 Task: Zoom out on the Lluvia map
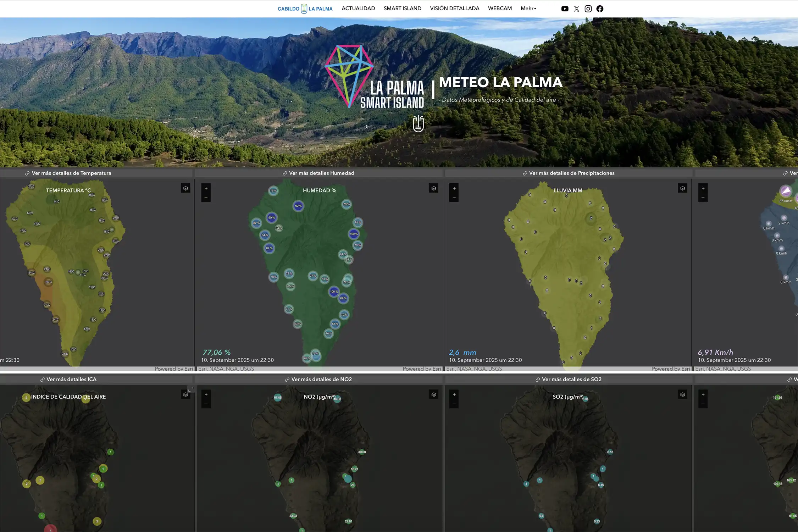coord(454,198)
